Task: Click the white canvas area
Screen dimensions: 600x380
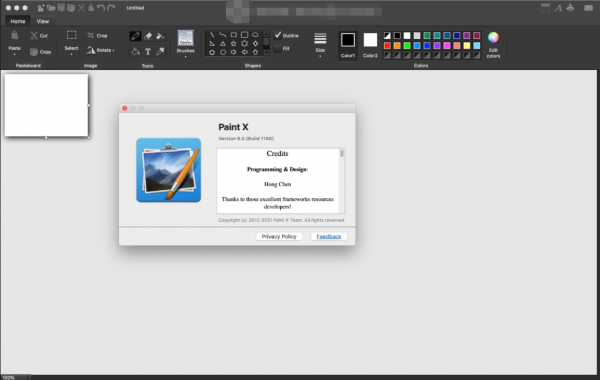Action: 46,105
